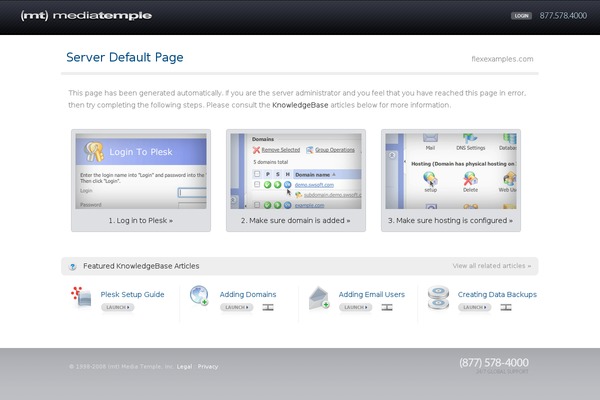Click small icon beside Creating Data Backups LAUNCH
Image resolution: width=600 pixels, height=400 pixels.
click(x=506, y=307)
